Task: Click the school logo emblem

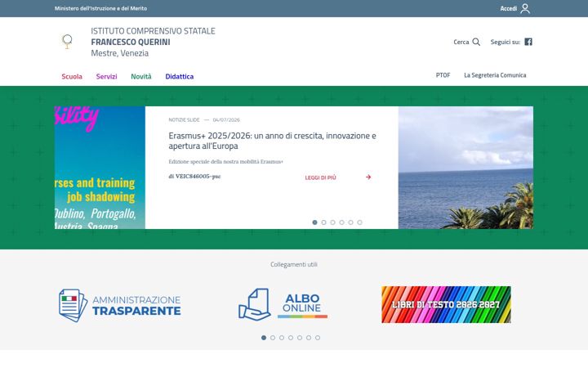Action: click(67, 42)
